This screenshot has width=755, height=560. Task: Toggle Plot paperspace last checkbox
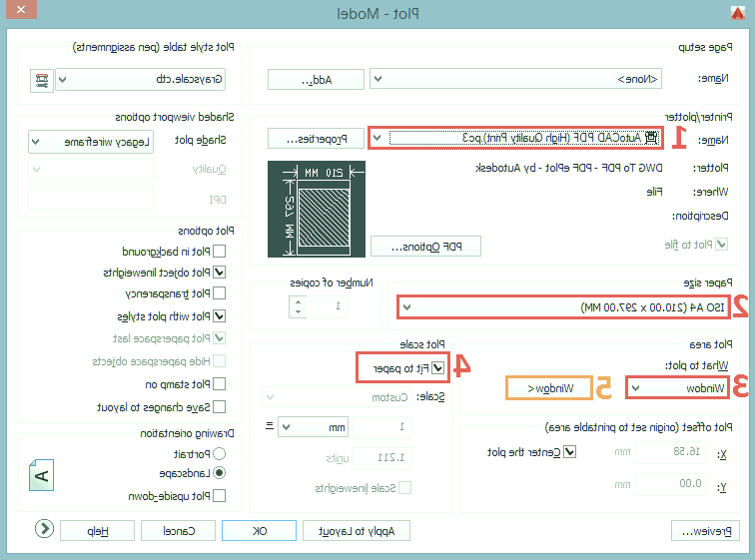[x=219, y=338]
